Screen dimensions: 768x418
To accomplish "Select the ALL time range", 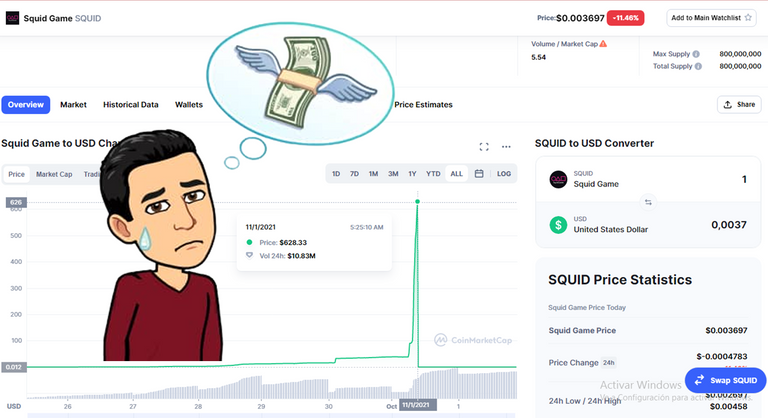I will click(456, 173).
